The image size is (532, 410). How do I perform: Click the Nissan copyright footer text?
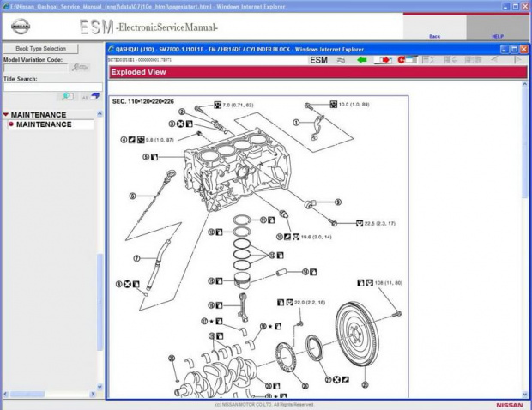point(264,405)
